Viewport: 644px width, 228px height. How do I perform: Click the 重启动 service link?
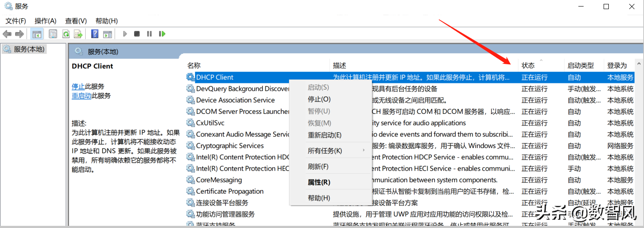[x=81, y=96]
